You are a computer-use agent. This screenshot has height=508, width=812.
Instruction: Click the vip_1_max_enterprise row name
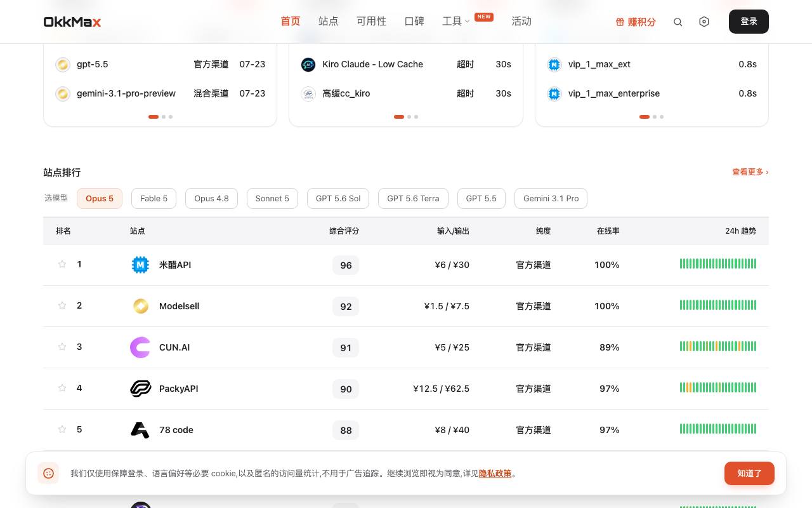click(x=614, y=93)
